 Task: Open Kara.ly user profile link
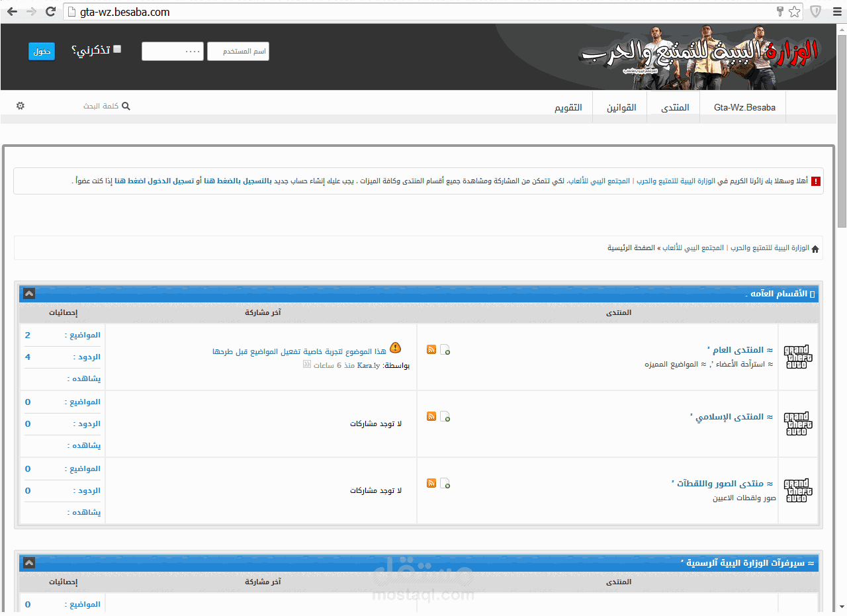(x=369, y=365)
